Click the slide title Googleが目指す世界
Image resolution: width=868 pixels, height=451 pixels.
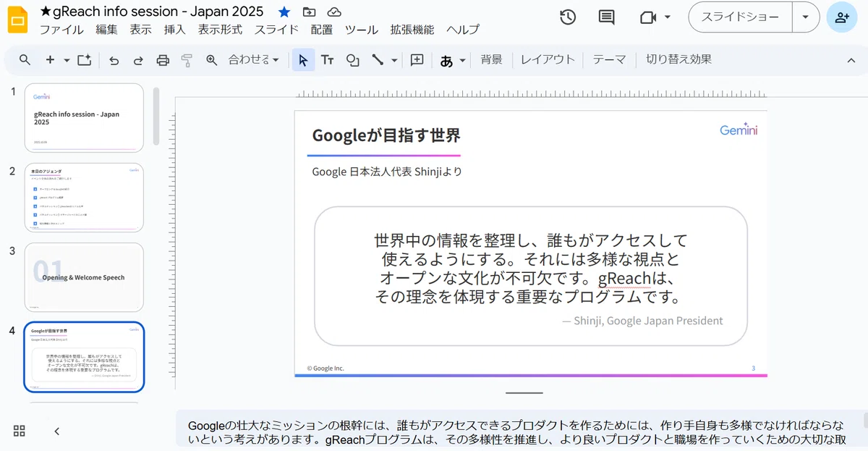pos(386,135)
